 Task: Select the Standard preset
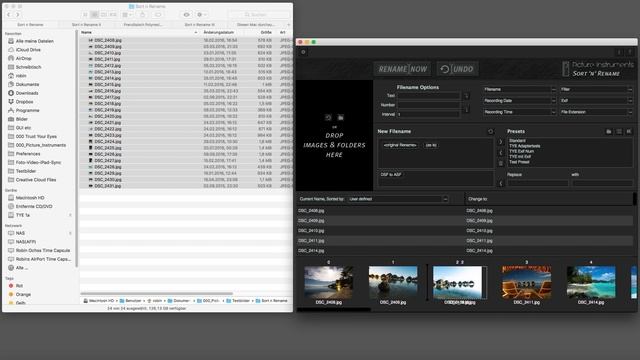517,140
